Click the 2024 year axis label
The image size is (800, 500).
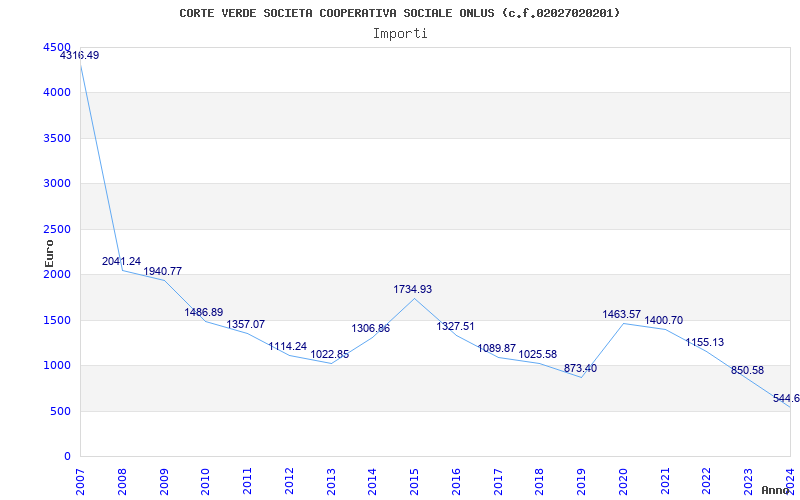pos(790,482)
